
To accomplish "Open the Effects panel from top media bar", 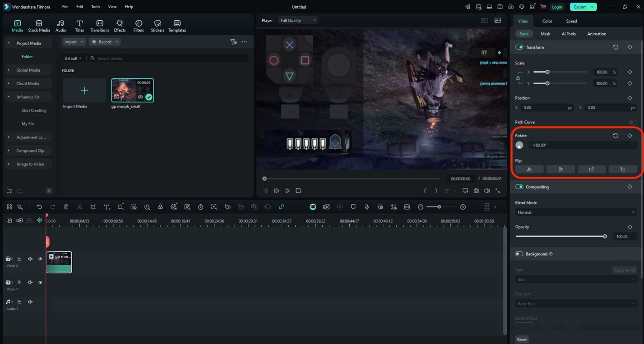I will tap(119, 25).
